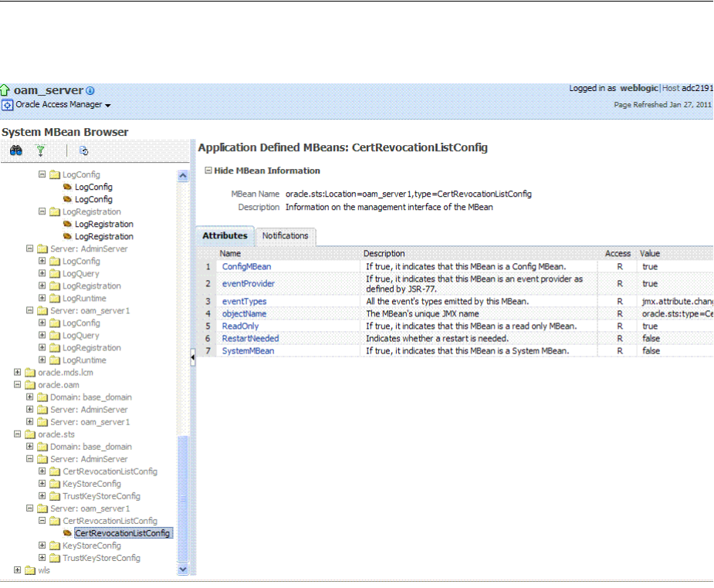Open the Oracle Access Manager dropdown menu
This screenshot has width=714, height=588.
tap(108, 105)
